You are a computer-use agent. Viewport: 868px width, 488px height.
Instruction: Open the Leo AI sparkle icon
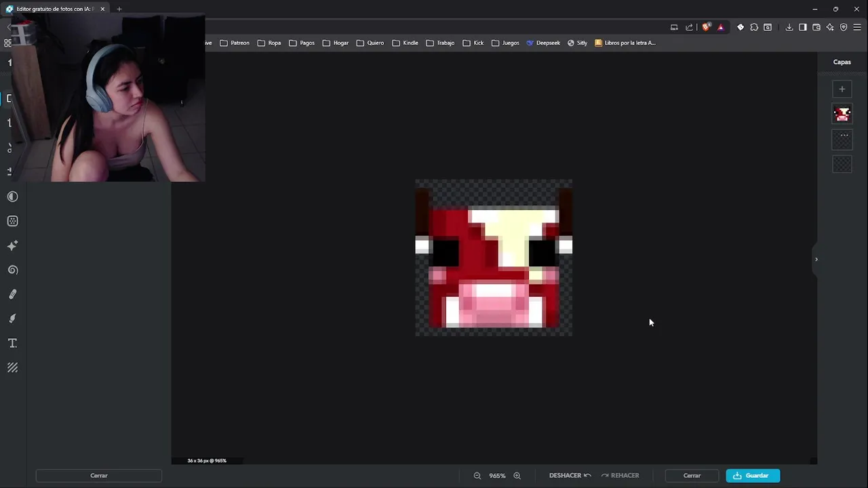click(x=830, y=27)
